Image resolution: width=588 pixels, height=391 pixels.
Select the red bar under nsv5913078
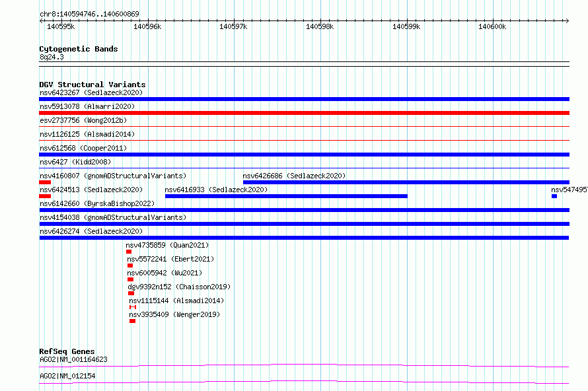pos(304,113)
